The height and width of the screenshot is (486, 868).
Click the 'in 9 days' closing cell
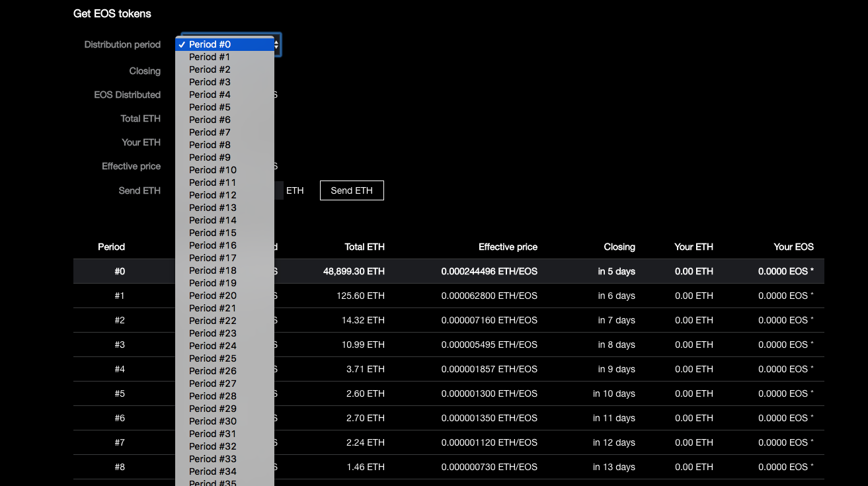617,369
